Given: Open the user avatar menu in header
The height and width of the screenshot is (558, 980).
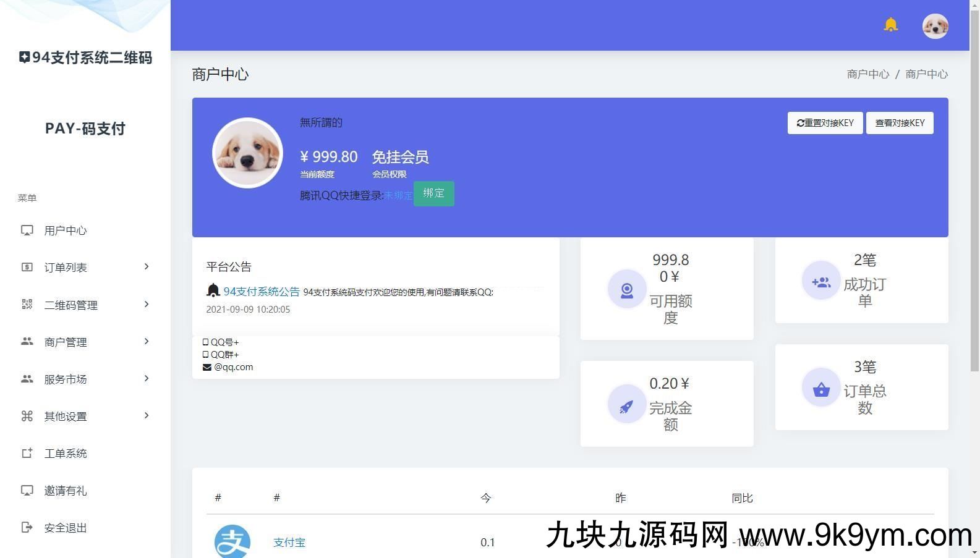Looking at the screenshot, I should pyautogui.click(x=935, y=26).
